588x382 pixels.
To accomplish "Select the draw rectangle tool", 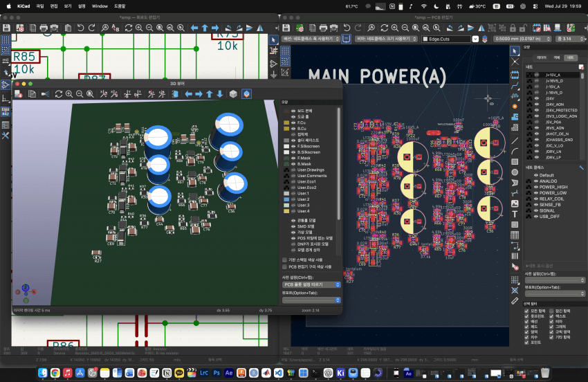I will click(x=515, y=162).
